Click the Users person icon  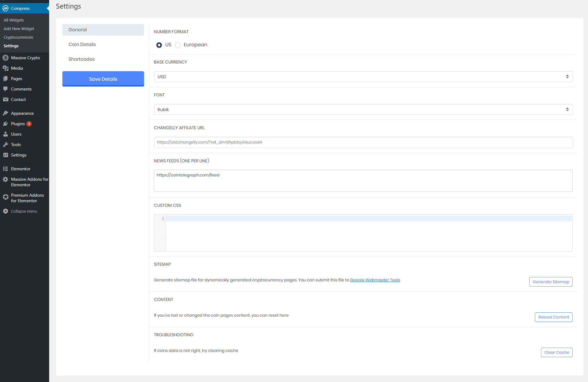click(6, 134)
